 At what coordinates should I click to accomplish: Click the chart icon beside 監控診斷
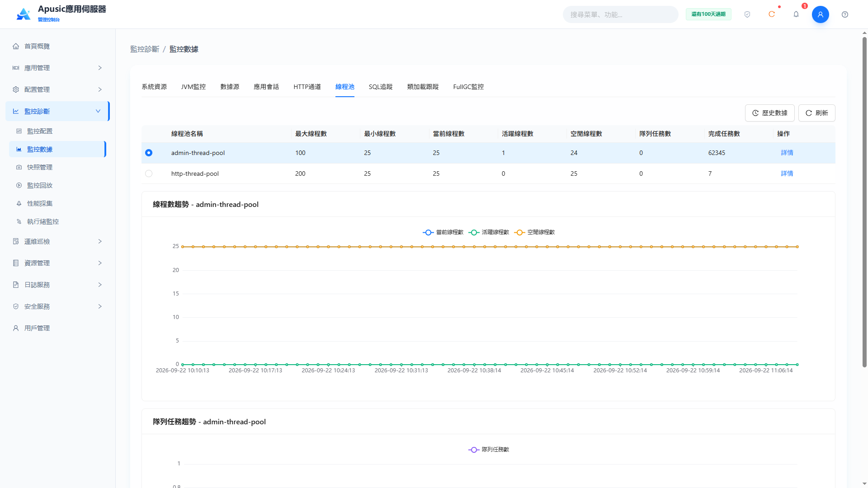click(x=16, y=111)
